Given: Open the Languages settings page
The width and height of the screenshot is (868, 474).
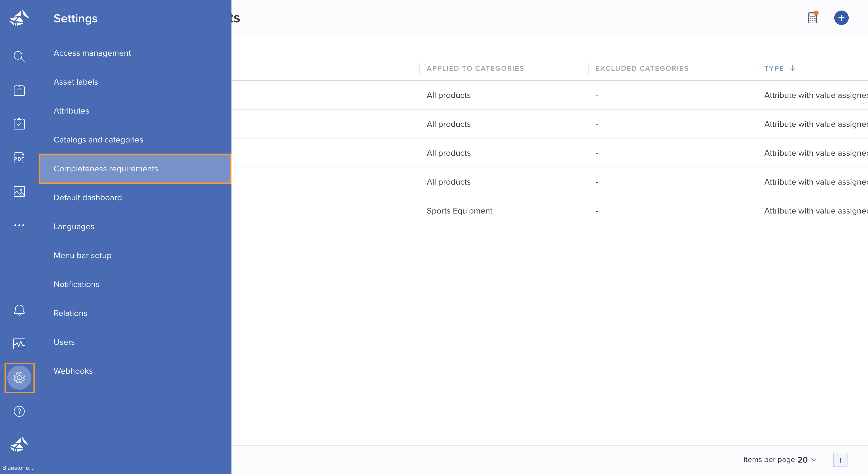Looking at the screenshot, I should coord(74,226).
